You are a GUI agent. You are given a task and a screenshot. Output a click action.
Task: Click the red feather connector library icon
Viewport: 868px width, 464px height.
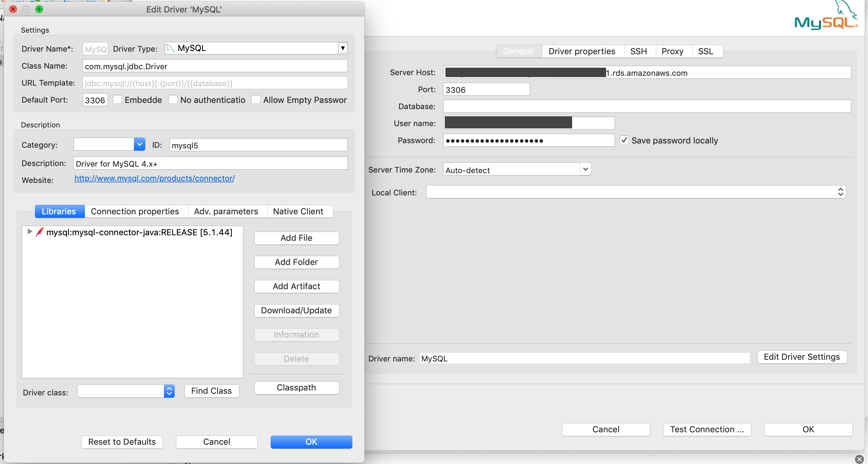point(40,232)
